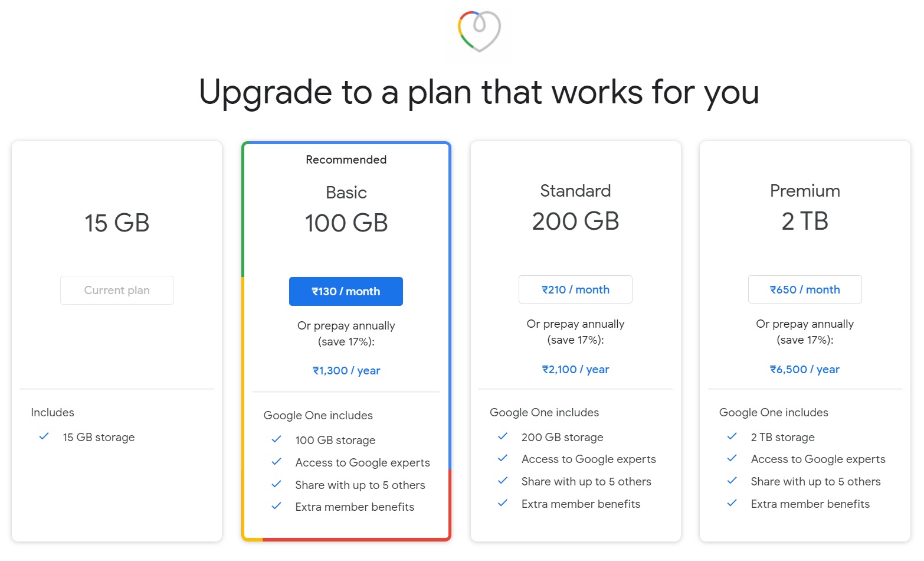The width and height of the screenshot is (924, 561).
Task: Click the Recommended label on Basic card
Action: [346, 159]
